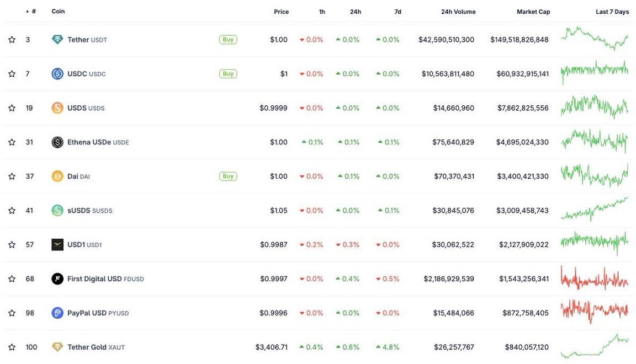The width and height of the screenshot is (636, 364).
Task: Sort table by 24h Volume header
Action: point(458,12)
